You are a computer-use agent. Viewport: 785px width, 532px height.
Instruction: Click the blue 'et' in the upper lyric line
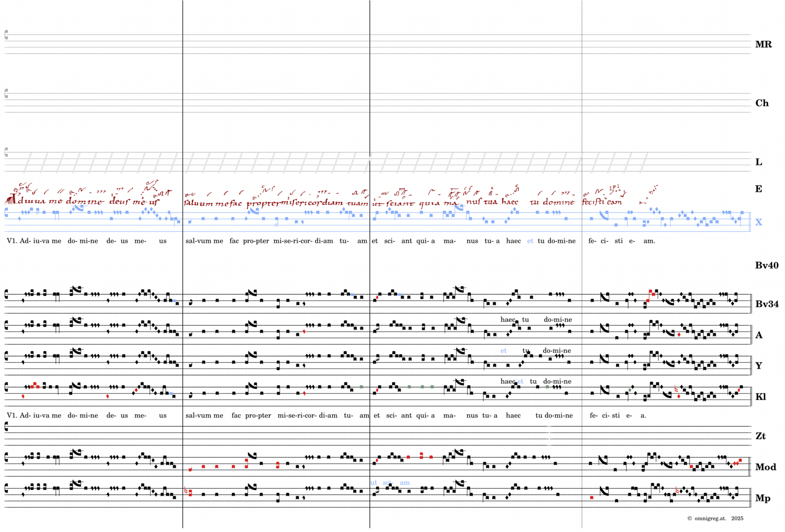[530, 241]
